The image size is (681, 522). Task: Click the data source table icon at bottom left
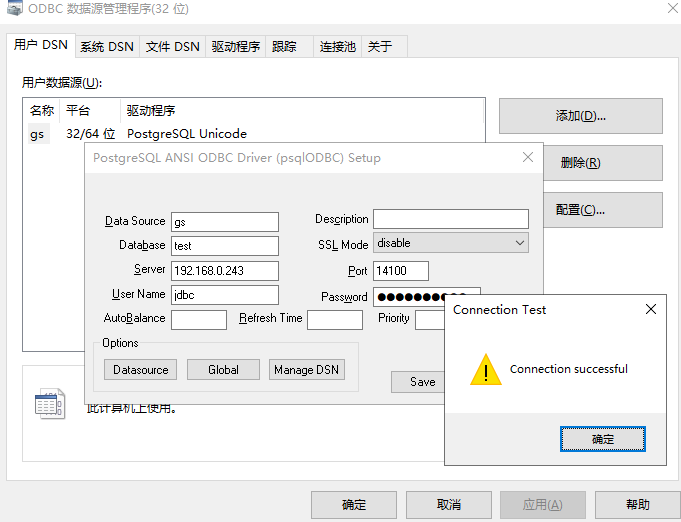49,404
